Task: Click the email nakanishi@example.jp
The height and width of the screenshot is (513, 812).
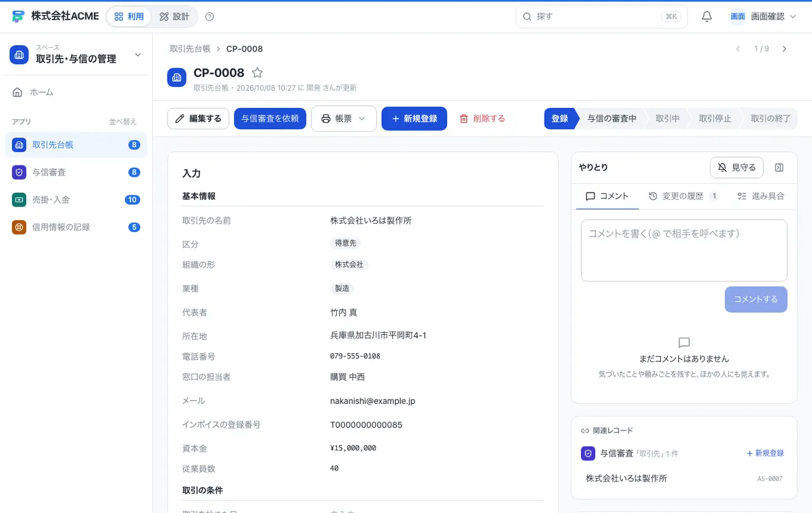Action: [x=372, y=401]
